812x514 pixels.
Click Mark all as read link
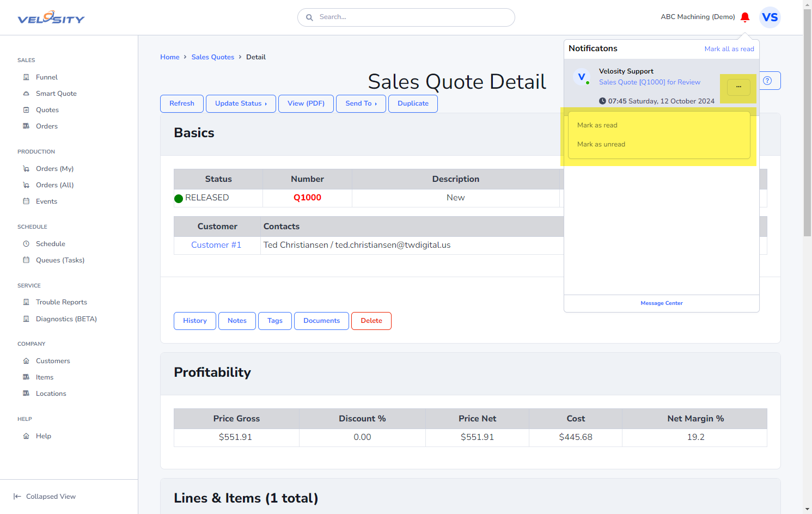click(x=729, y=49)
